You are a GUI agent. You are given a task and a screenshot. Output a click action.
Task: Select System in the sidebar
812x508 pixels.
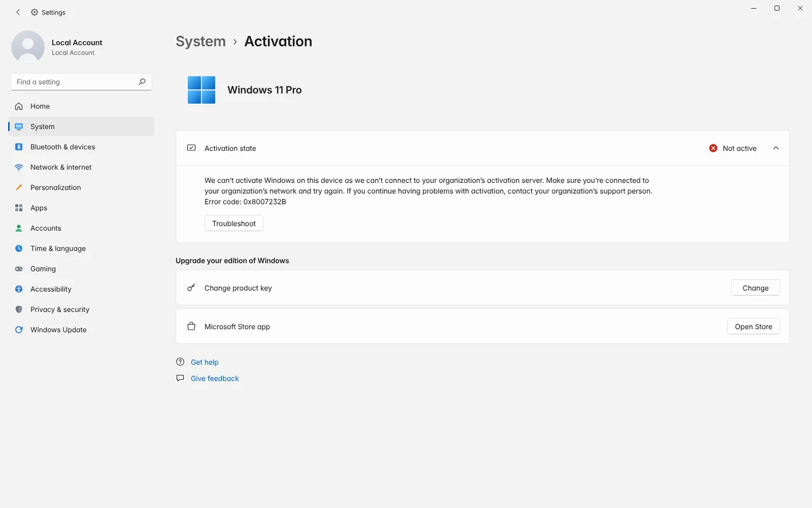(x=81, y=127)
